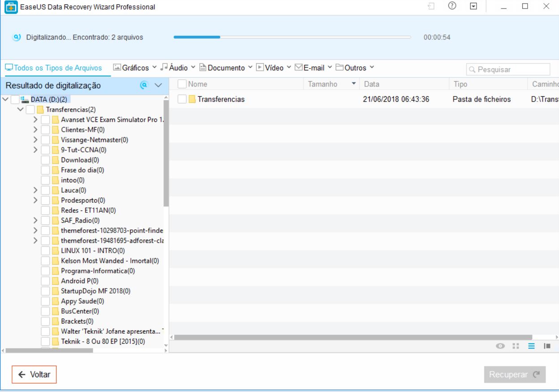
Task: Select the LINUX 101 - INTRO(0) folder
Action: coord(93,251)
